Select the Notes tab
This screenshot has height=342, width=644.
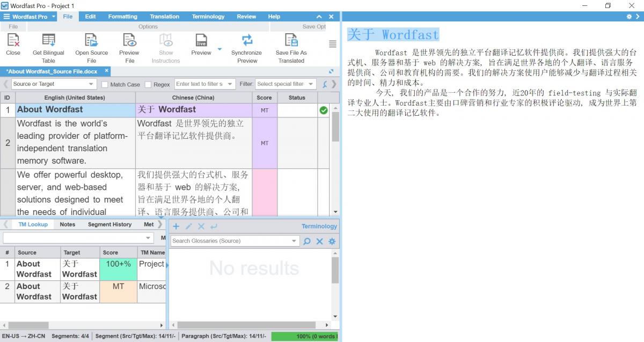point(68,225)
